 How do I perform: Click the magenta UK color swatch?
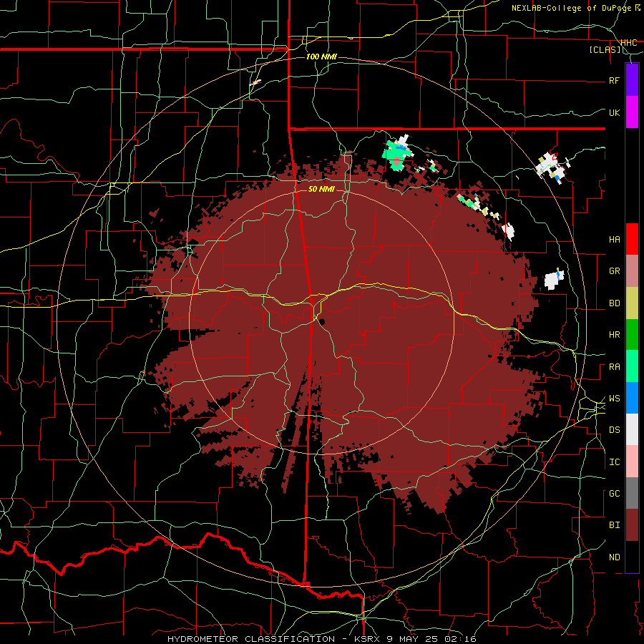(632, 112)
